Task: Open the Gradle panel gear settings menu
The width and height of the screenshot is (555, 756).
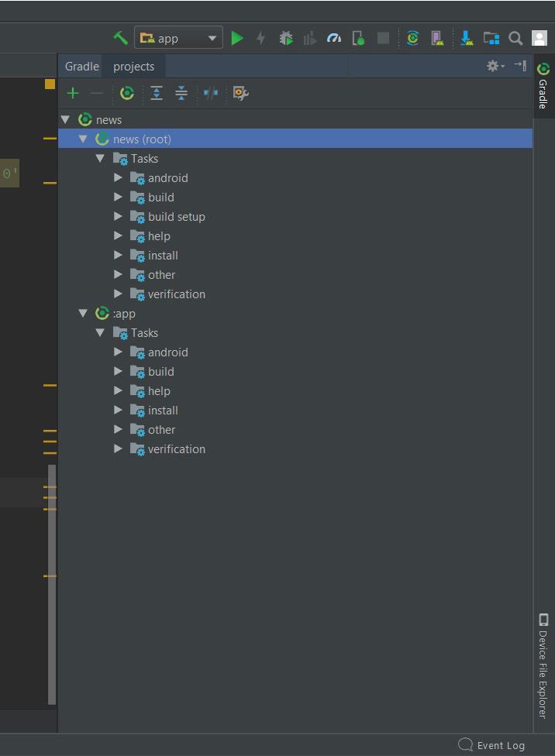Action: [x=495, y=66]
